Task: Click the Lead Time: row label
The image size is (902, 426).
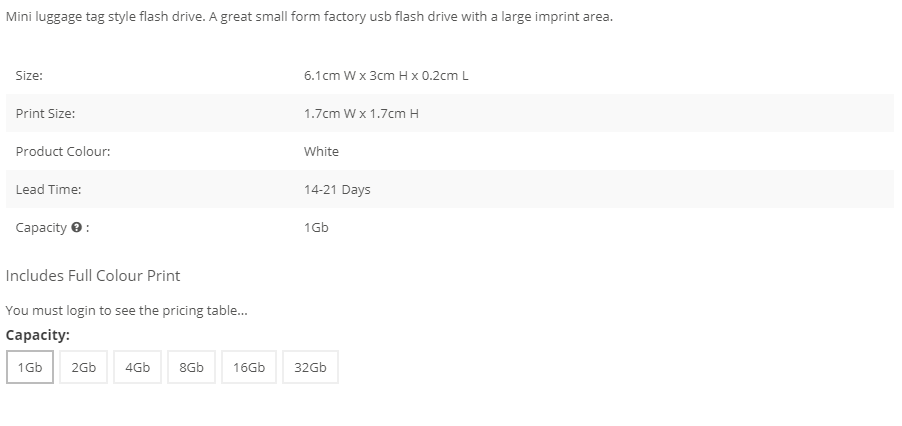Action: click(x=48, y=190)
